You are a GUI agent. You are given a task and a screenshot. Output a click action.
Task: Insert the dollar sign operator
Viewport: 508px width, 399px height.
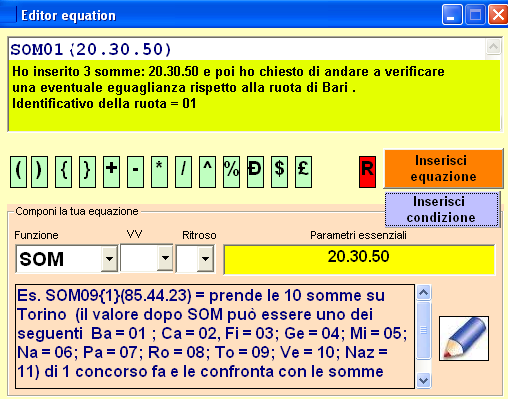click(x=279, y=172)
